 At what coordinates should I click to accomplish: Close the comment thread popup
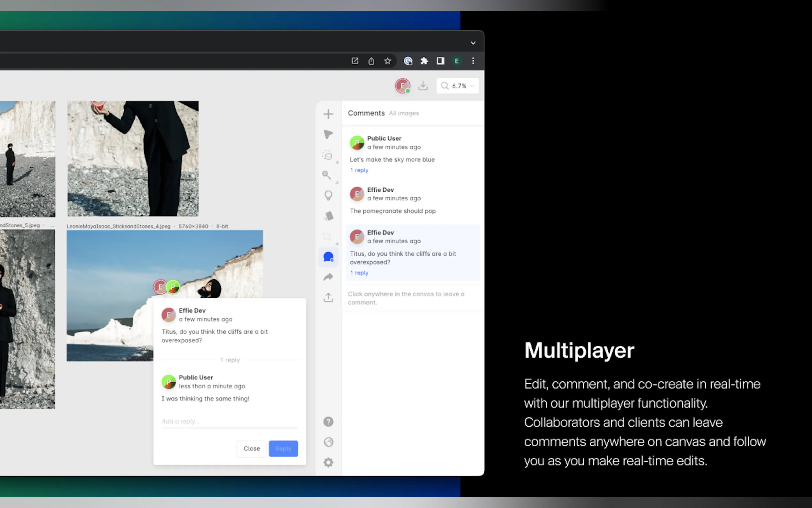coord(251,448)
